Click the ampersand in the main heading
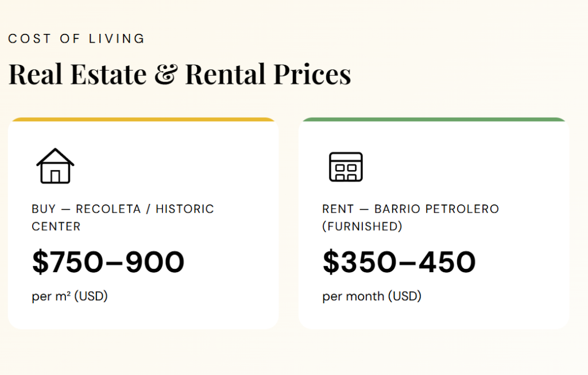588x375 pixels. click(x=166, y=75)
